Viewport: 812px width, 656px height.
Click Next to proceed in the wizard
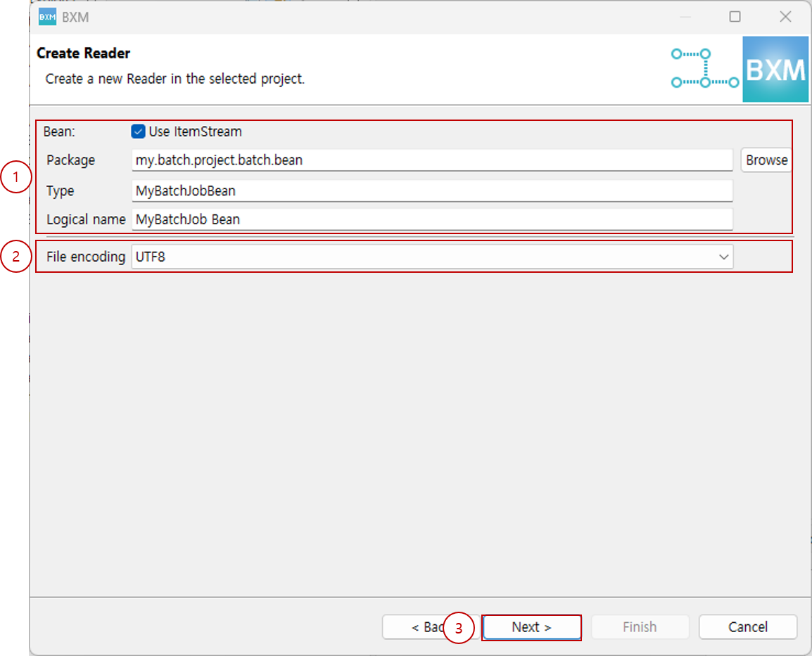coord(531,626)
